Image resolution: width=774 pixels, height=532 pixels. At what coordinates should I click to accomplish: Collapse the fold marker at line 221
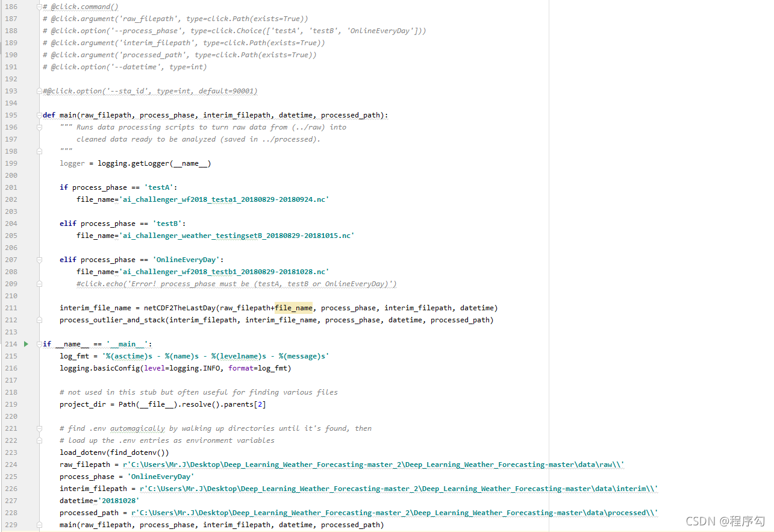(x=39, y=428)
